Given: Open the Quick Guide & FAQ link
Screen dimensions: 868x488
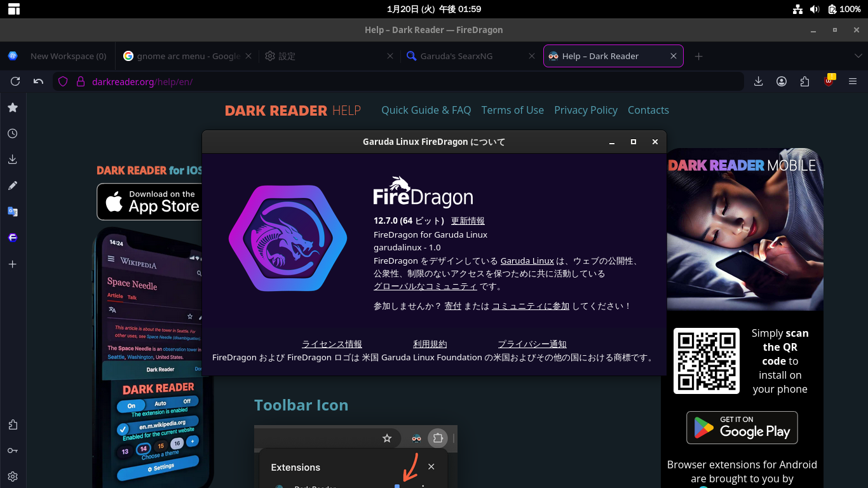Looking at the screenshot, I should click(426, 110).
